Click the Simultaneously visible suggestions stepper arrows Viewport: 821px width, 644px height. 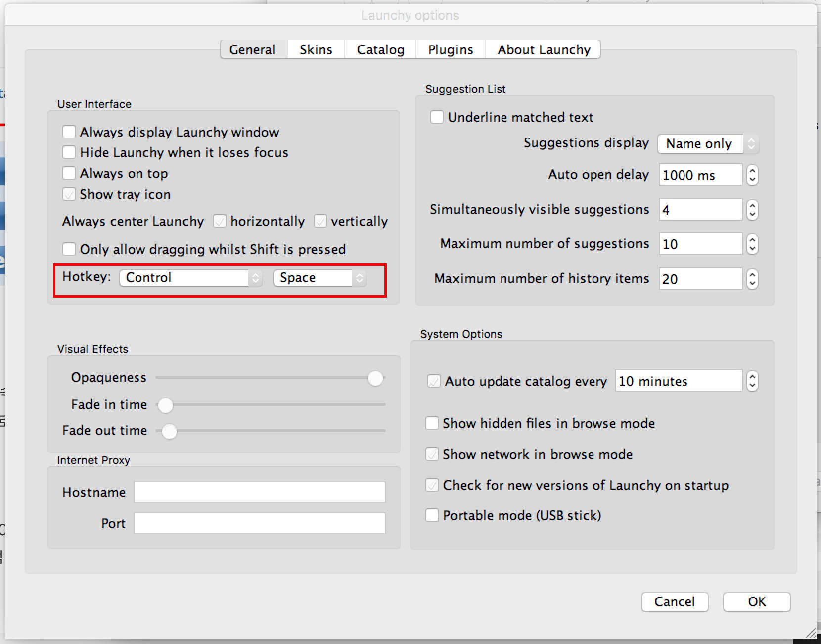(x=752, y=210)
